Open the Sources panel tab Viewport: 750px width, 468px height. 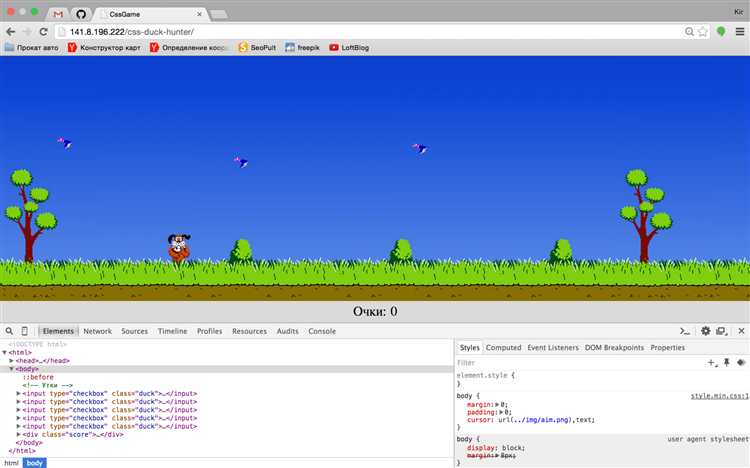click(134, 331)
